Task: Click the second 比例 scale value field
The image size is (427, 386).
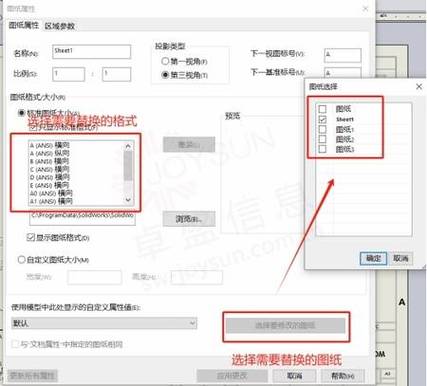Action: (x=116, y=74)
